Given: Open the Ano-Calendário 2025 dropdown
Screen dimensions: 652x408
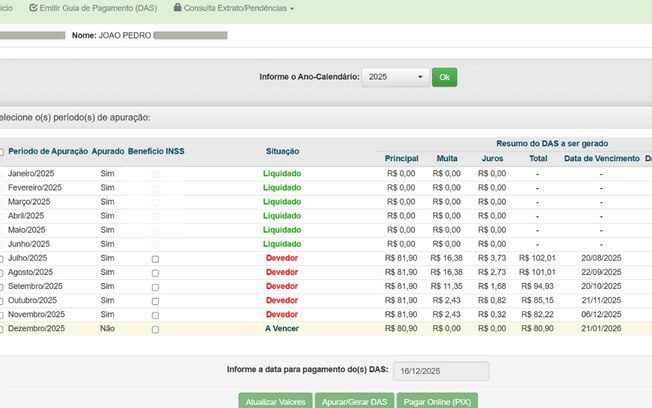Looking at the screenshot, I should tap(394, 77).
